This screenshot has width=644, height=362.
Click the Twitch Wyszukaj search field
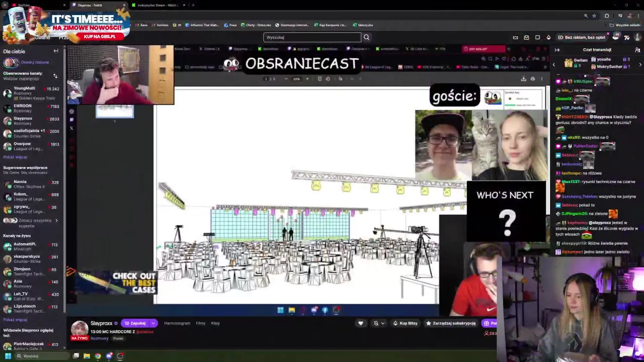click(x=312, y=37)
